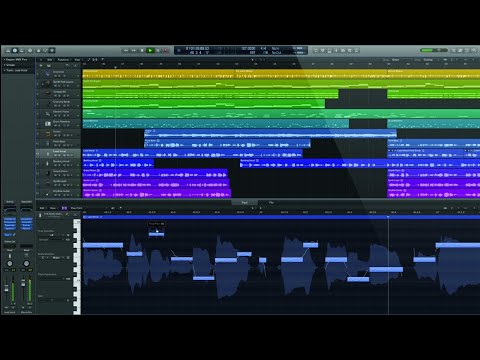480x360 pixels.
Task: Solo the Backing Vocal track
Action: 59,166
